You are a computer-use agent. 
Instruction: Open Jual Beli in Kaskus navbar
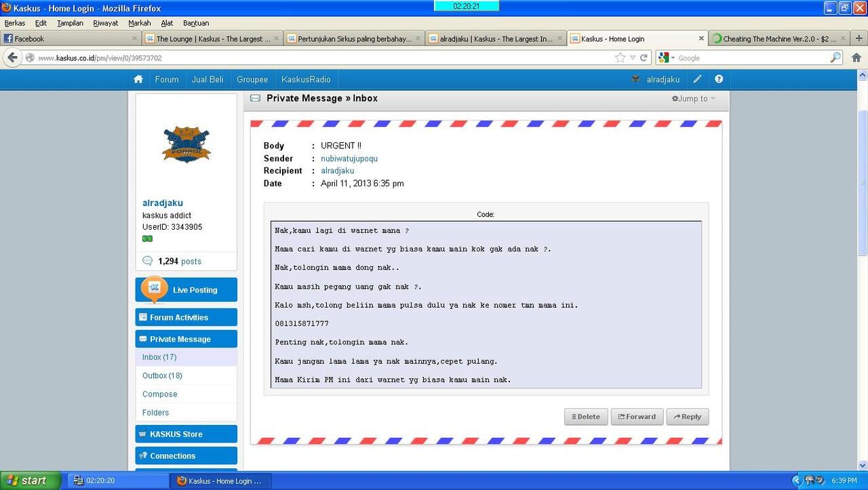[208, 79]
